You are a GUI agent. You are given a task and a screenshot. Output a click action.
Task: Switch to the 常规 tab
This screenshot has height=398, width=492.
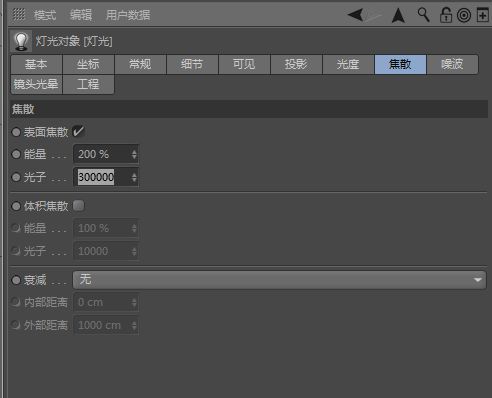click(140, 64)
